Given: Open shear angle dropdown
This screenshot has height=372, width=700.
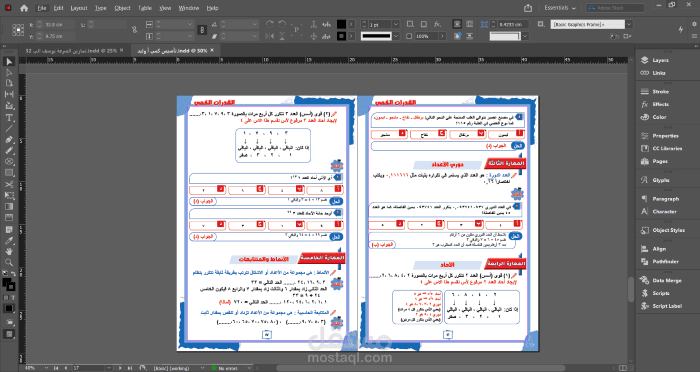Looking at the screenshot, I should [x=254, y=36].
